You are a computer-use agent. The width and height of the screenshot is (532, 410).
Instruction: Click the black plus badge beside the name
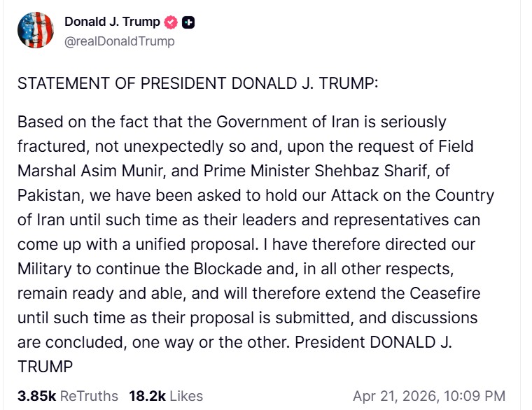188,22
